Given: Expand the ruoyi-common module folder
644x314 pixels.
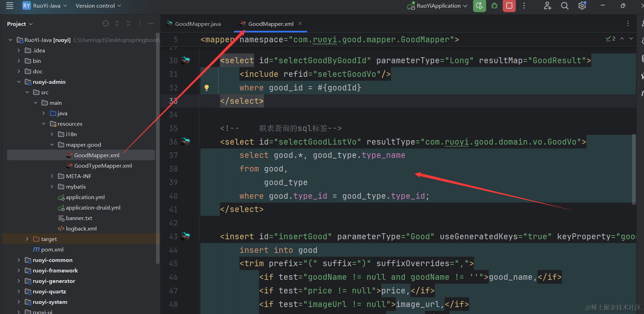Looking at the screenshot, I should [x=19, y=260].
